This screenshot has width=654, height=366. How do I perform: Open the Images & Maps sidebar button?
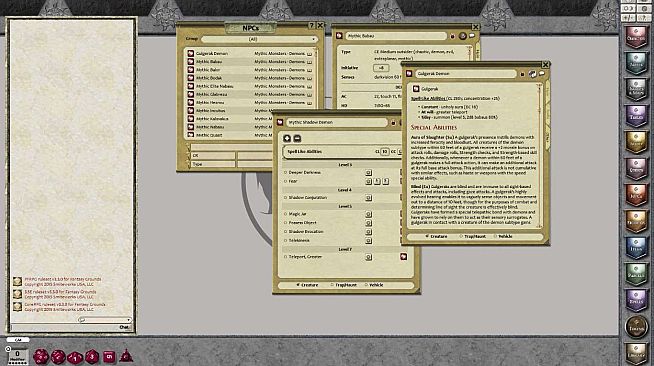point(636,90)
